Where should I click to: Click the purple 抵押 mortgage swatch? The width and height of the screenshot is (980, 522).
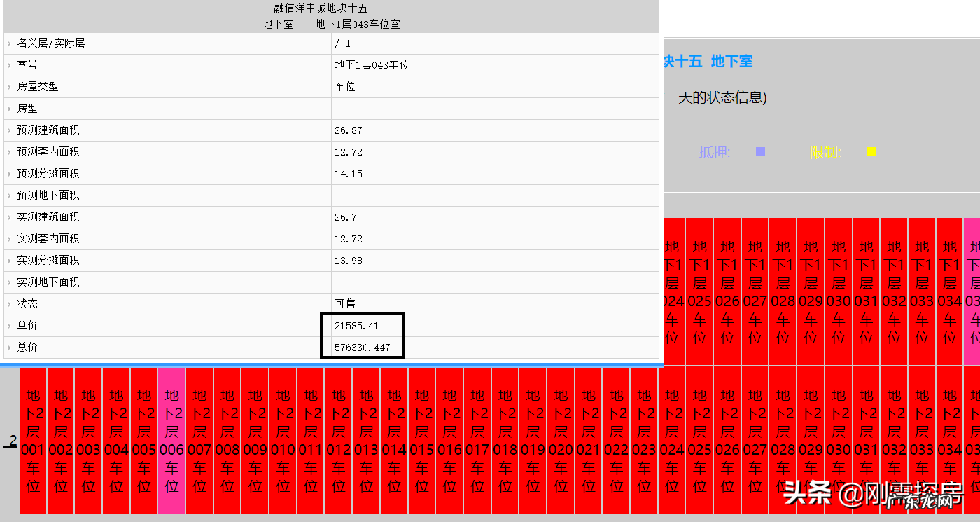pos(759,151)
